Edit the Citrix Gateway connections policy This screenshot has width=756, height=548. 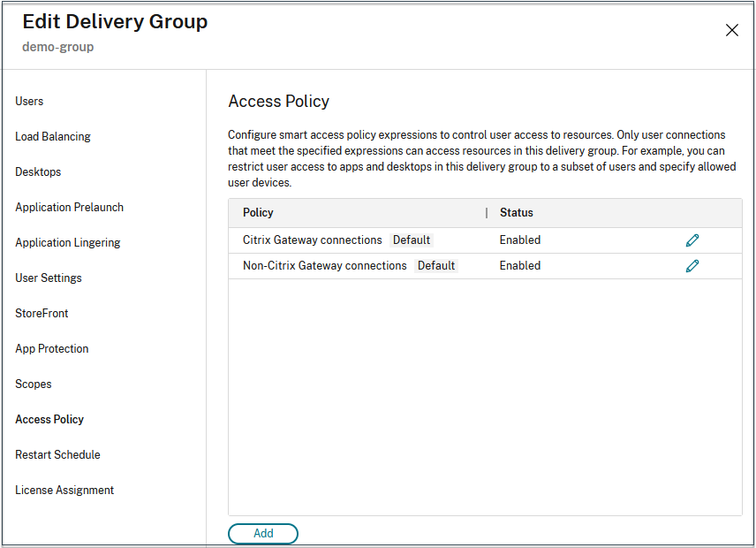(x=692, y=240)
